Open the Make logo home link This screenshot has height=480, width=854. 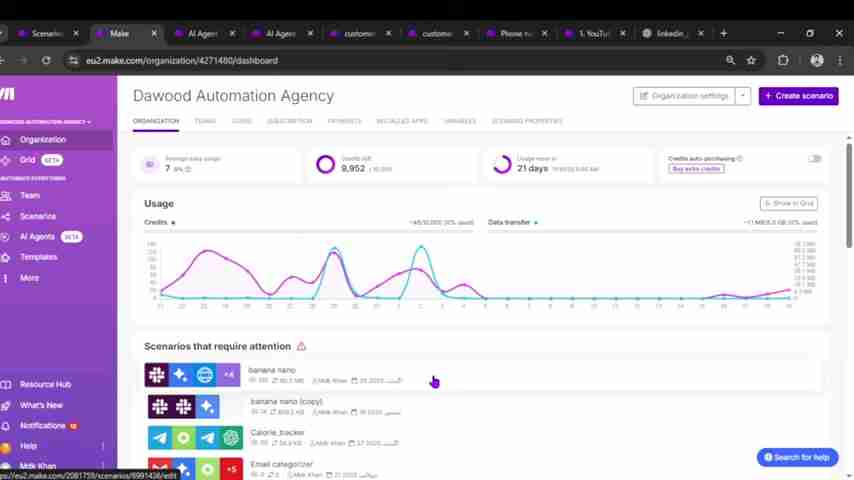(x=8, y=94)
